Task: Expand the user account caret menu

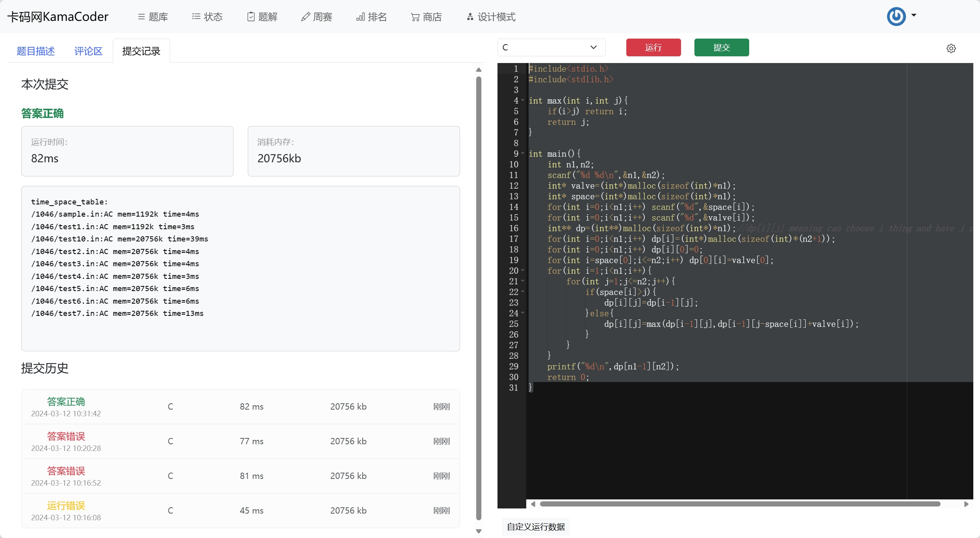Action: pos(914,15)
